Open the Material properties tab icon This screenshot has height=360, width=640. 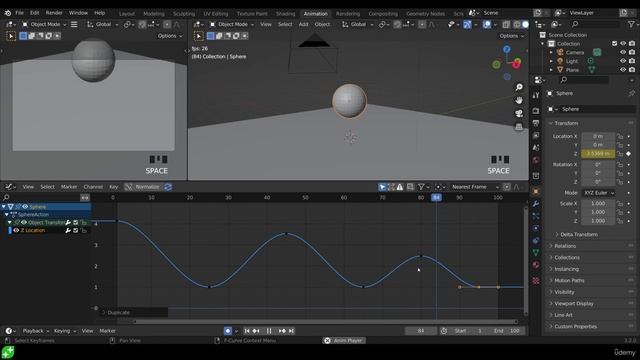click(536, 265)
